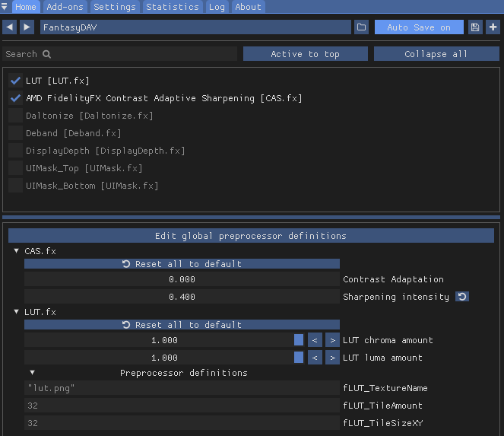Click the next preset arrow button
The width and height of the screenshot is (504, 436).
coord(27,27)
